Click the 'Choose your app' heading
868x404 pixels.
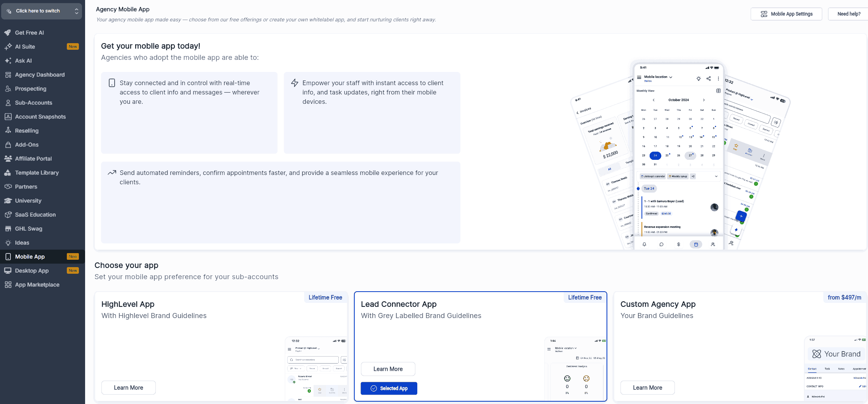pos(126,265)
